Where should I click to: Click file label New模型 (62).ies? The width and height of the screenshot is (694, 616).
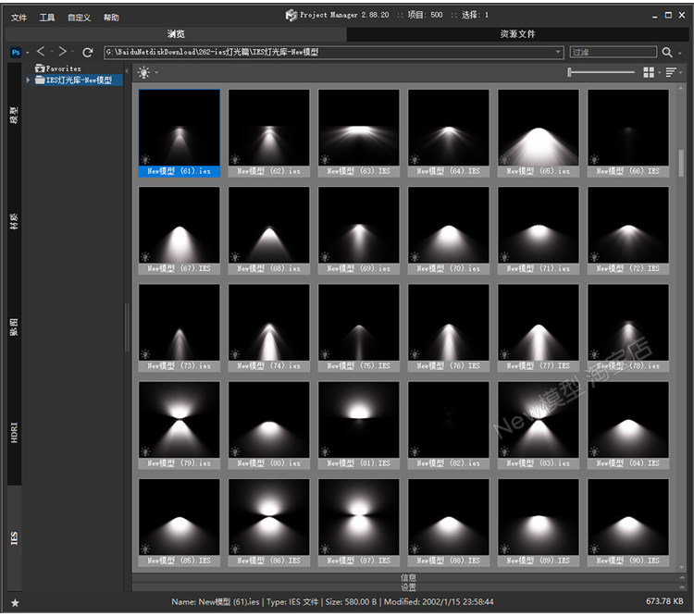click(x=268, y=171)
